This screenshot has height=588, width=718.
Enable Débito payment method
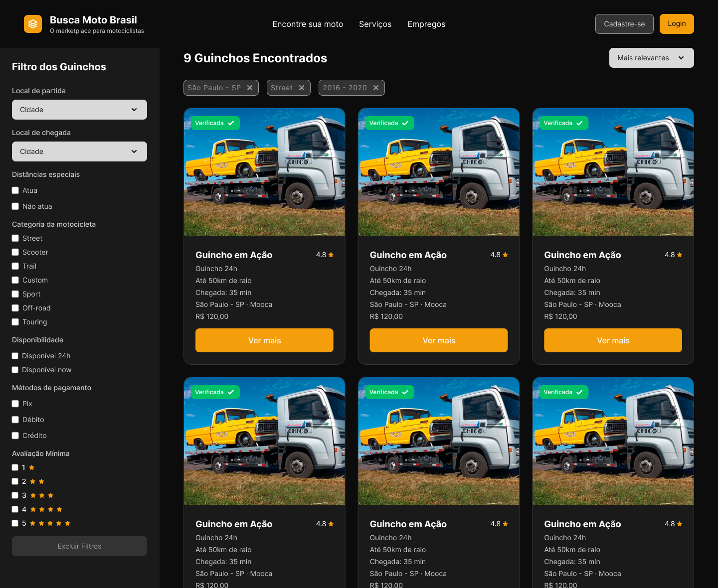(x=15, y=420)
